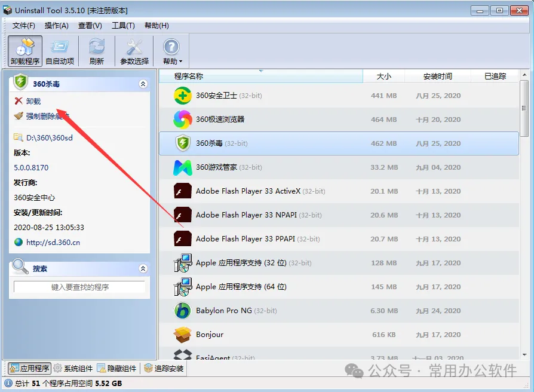This screenshot has height=392, width=534.
Task: Click the list scrollbar up arrow
Action: 524,74
